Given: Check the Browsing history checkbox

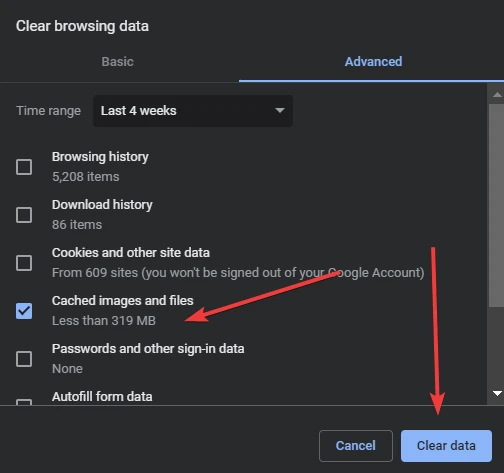Looking at the screenshot, I should pos(24,167).
